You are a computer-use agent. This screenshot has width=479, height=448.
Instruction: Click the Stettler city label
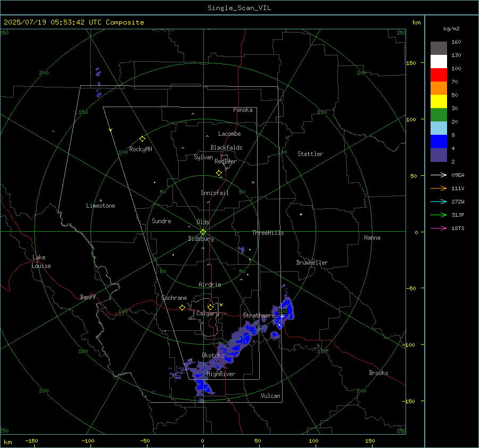coord(310,154)
